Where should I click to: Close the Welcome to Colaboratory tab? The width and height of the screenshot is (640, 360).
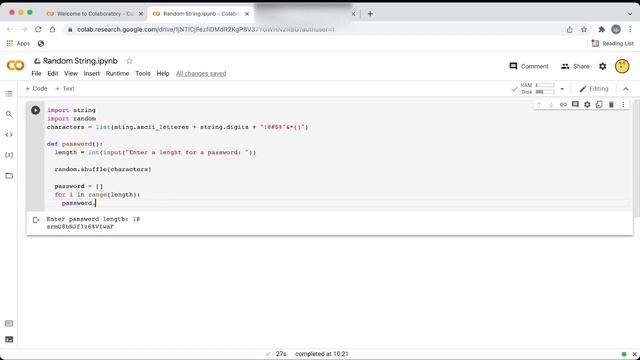(141, 13)
